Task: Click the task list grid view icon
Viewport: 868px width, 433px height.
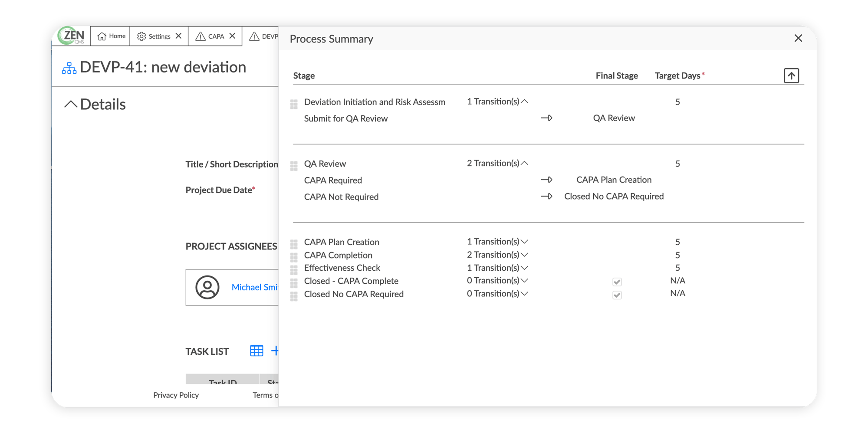Action: (256, 351)
